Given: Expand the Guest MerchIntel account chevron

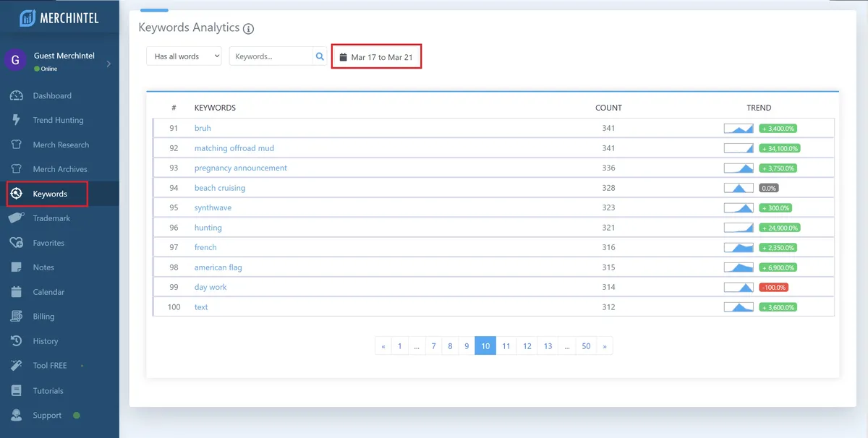Looking at the screenshot, I should 110,63.
